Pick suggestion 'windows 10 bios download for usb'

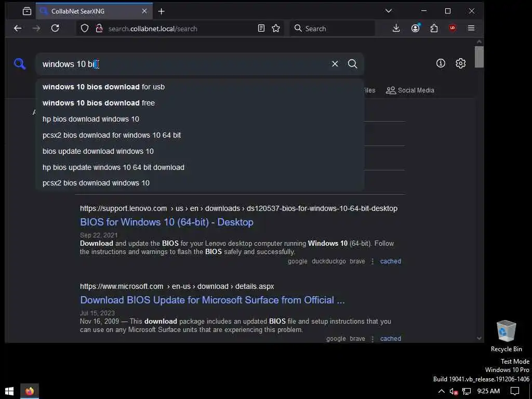pos(200,87)
